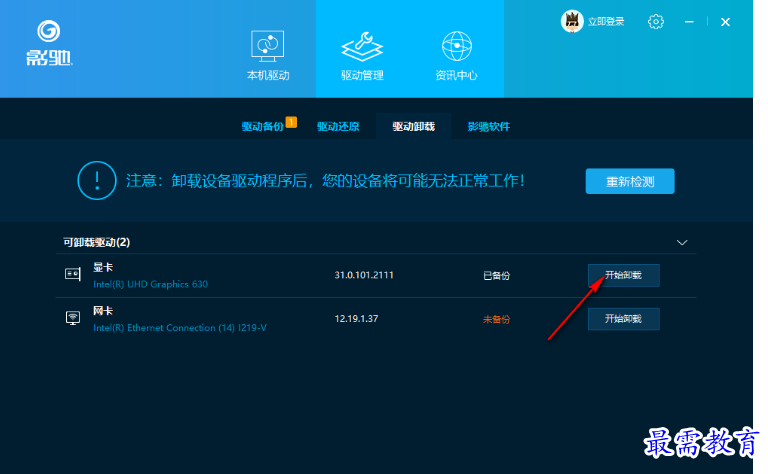Collapse the 可卸载驱动 list chevron
The height and width of the screenshot is (474, 768).
click(682, 242)
